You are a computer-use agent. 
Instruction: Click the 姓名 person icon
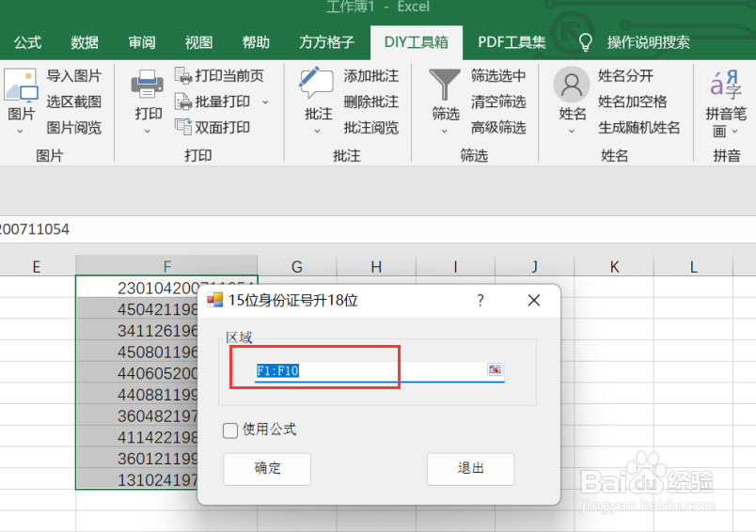click(572, 85)
